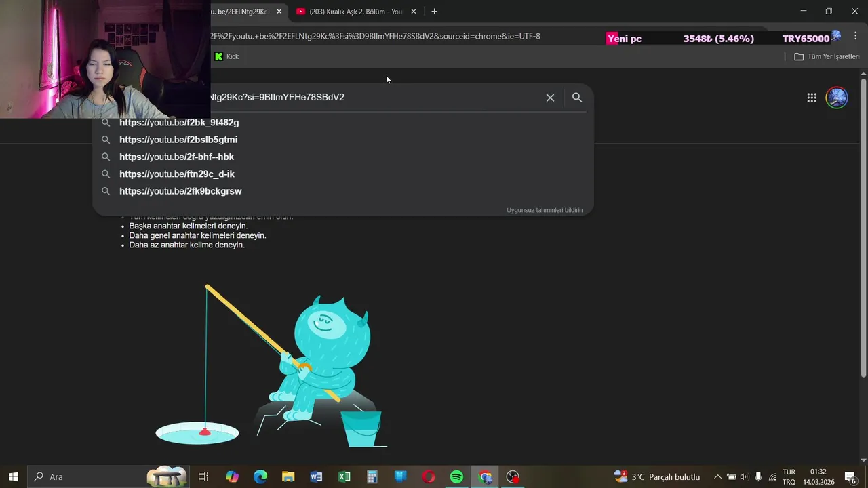Screen dimensions: 868x488
Task: Open Opera browser from the taskbar
Action: pos(429,476)
